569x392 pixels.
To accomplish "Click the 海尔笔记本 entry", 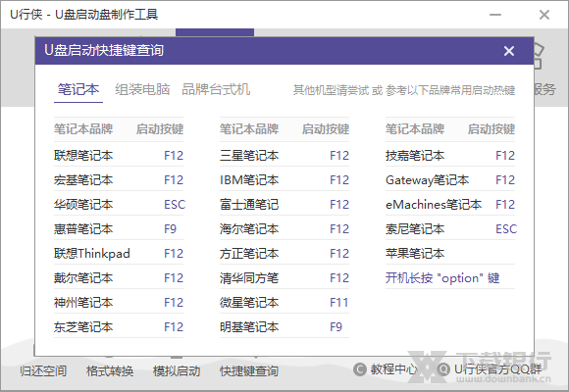I will (249, 228).
